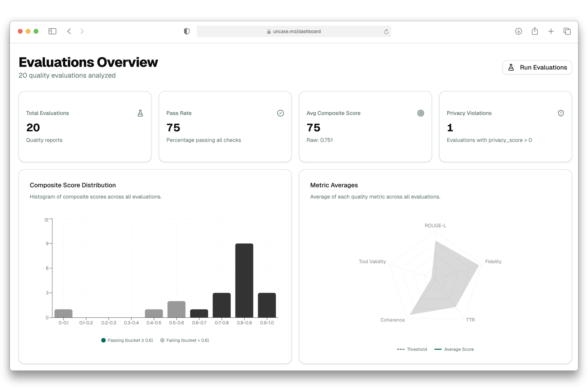Screen dimensions: 588x392
Task: Click the uncase.md/dashboard address field
Action: tap(293, 32)
